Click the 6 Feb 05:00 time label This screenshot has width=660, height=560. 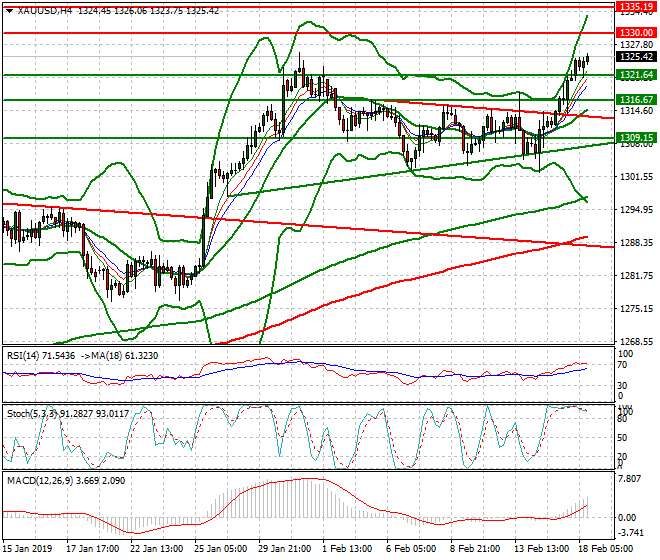pyautogui.click(x=411, y=549)
